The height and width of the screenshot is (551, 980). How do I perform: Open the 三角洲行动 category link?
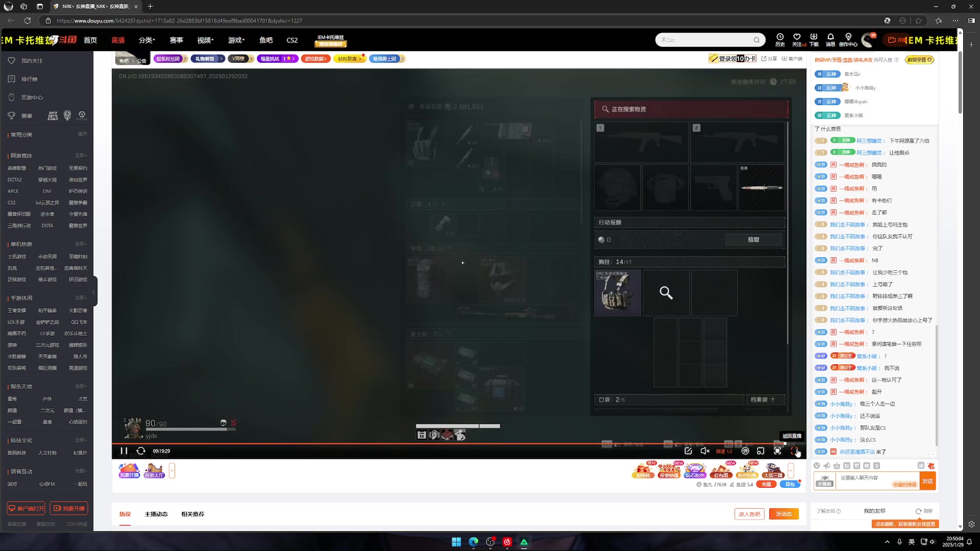click(19, 226)
